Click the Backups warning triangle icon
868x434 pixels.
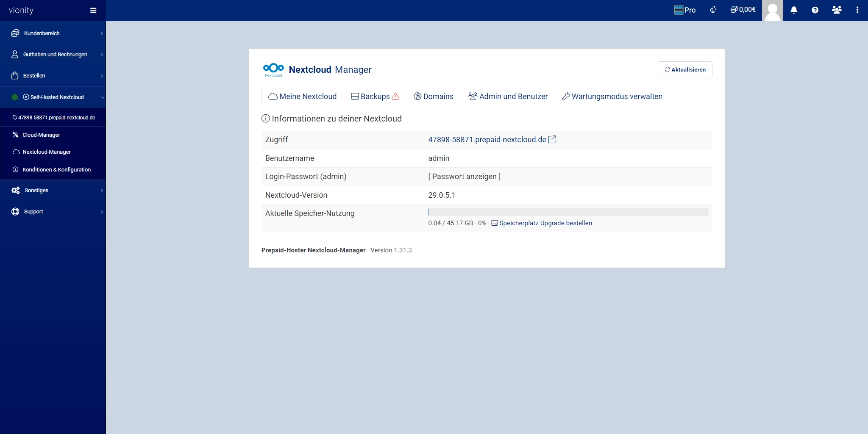coord(396,96)
